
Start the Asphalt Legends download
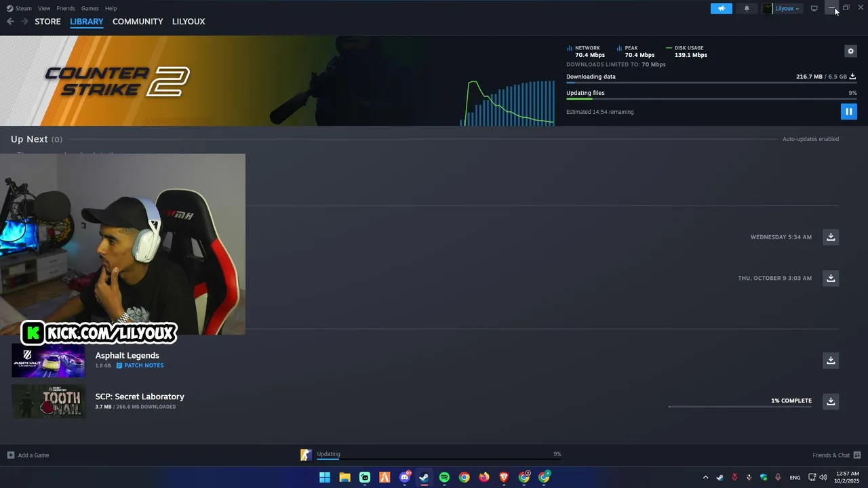(x=831, y=360)
